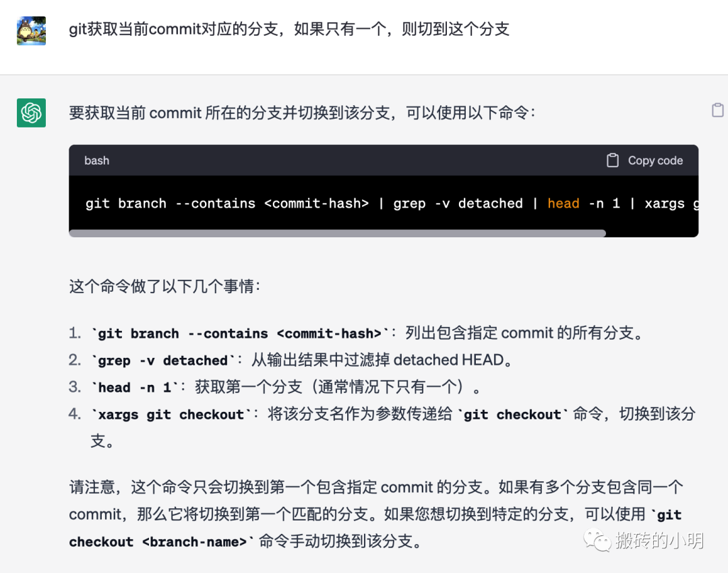Click the green ChatGPT logo icon
Viewport: 728px width, 573px height.
pyautogui.click(x=31, y=113)
